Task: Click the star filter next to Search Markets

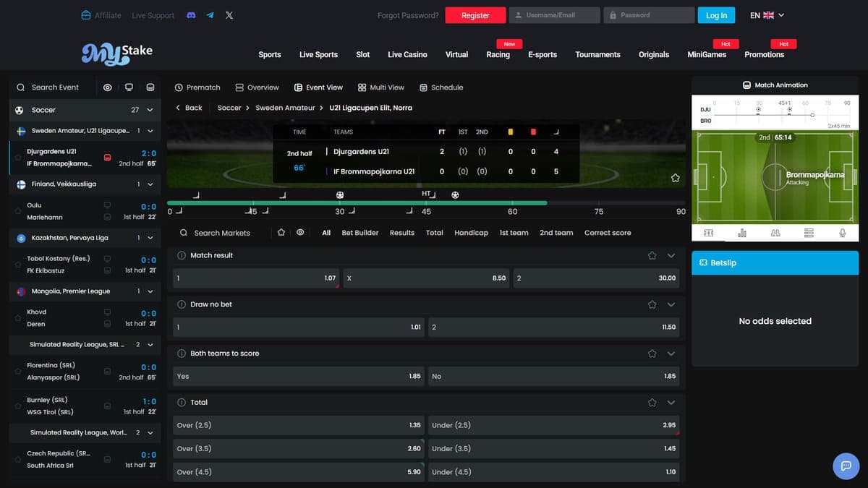Action: [281, 233]
